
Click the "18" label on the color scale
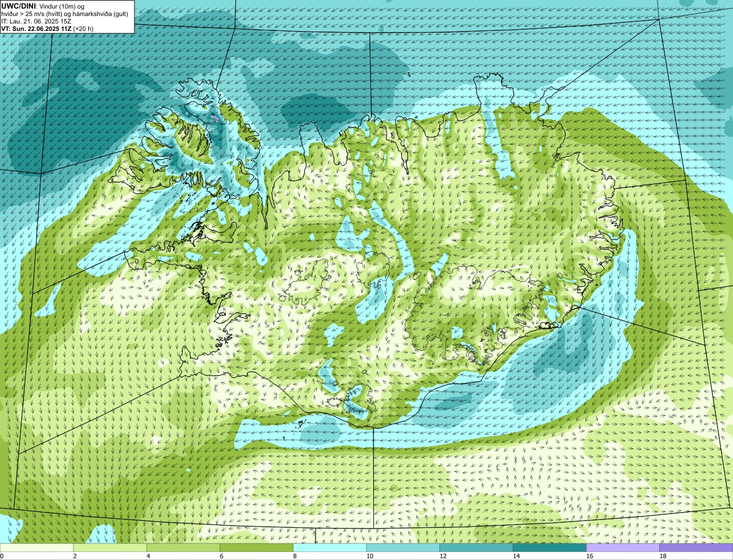[663, 556]
